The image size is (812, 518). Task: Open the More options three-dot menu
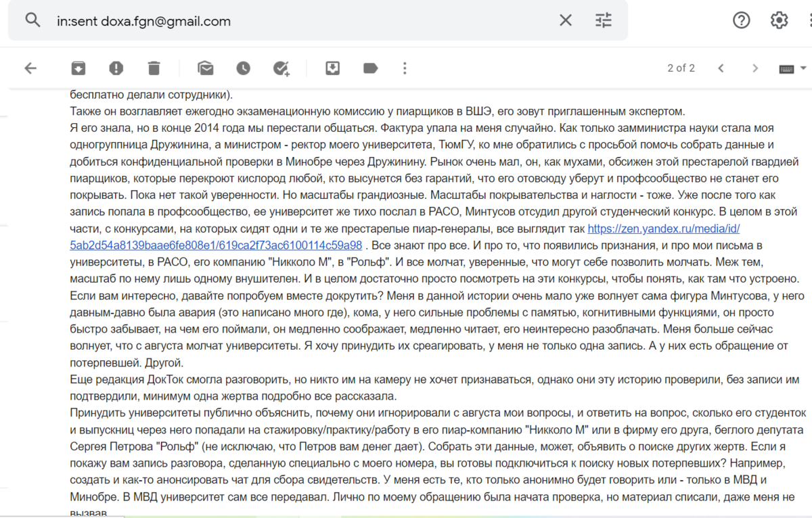coord(405,68)
